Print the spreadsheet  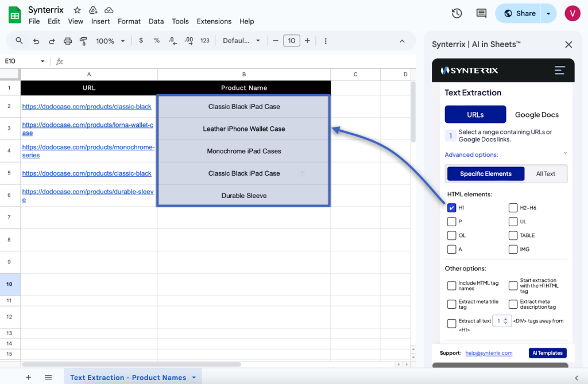point(68,41)
